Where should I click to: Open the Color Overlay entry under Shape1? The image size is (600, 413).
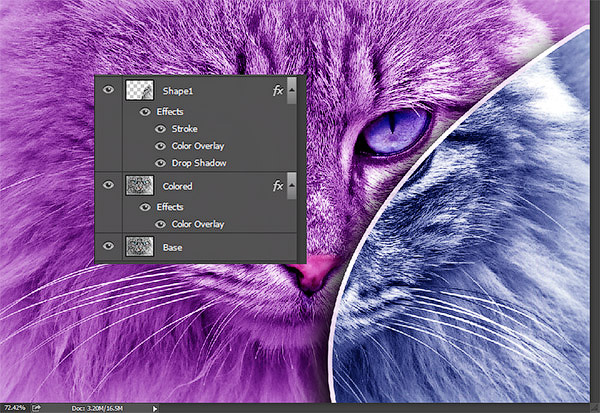tap(198, 146)
